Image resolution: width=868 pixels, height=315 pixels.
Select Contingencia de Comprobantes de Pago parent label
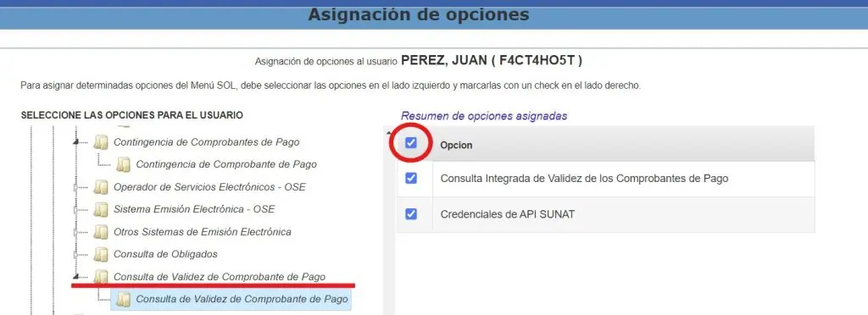coord(207,142)
